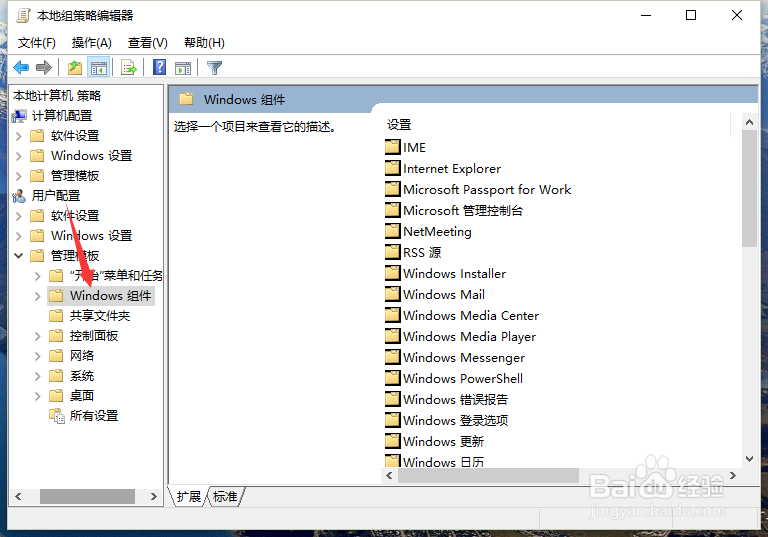Click the Forward arrow toolbar icon

point(44,67)
